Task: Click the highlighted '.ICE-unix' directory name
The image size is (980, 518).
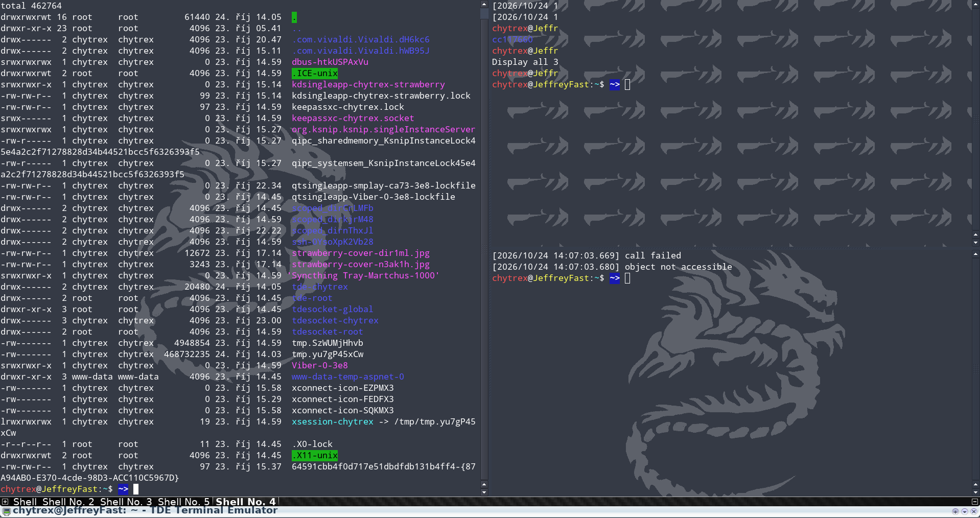Action: (x=315, y=73)
